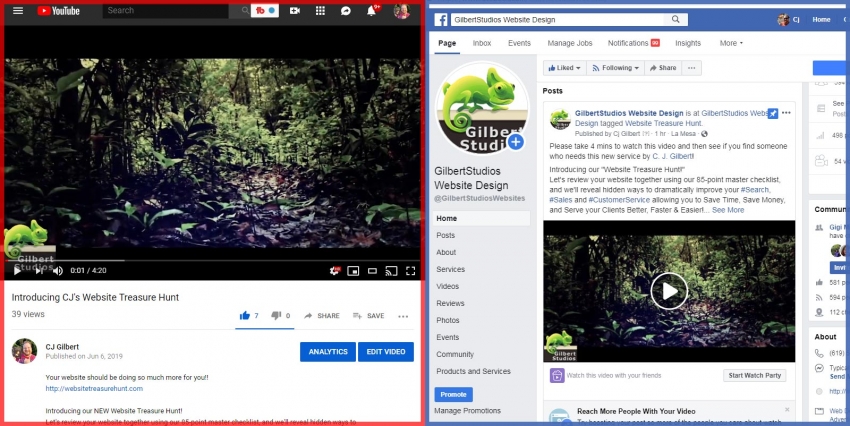The width and height of the screenshot is (850, 426).
Task: Open YouTube messages share bubble icon
Action: click(x=345, y=10)
